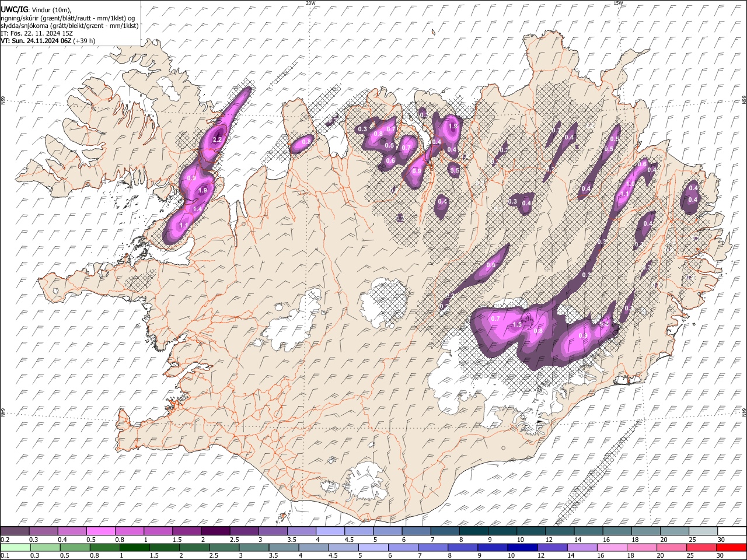Select the rigning/skúrir legend description line

(68, 18)
